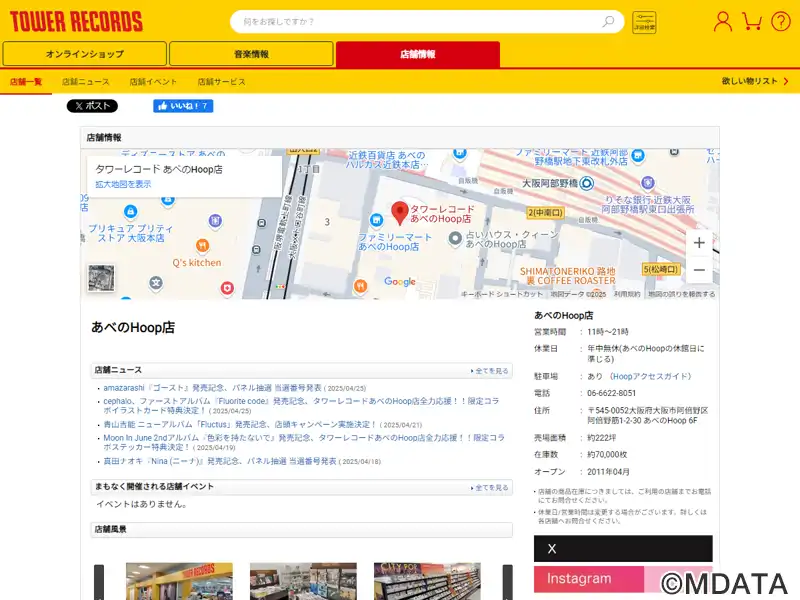Click the キーボード ショートカット map button
Viewport: 800px width, 600px height.
502,294
